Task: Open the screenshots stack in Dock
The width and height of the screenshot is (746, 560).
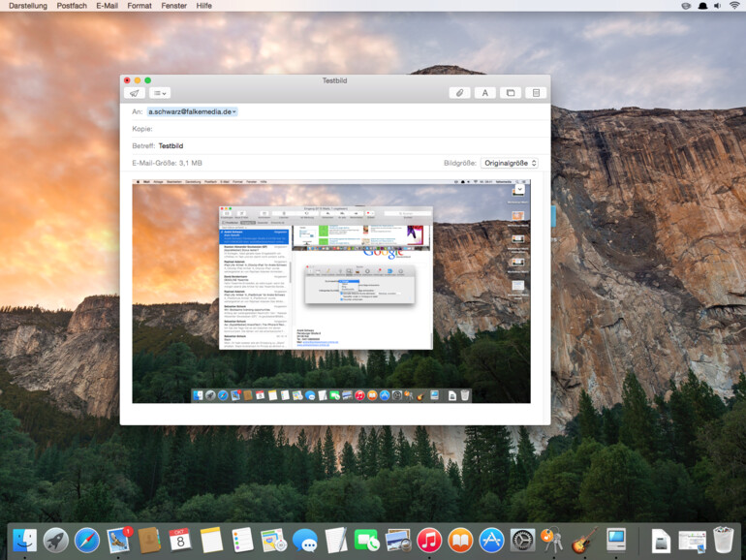Action: [x=693, y=542]
